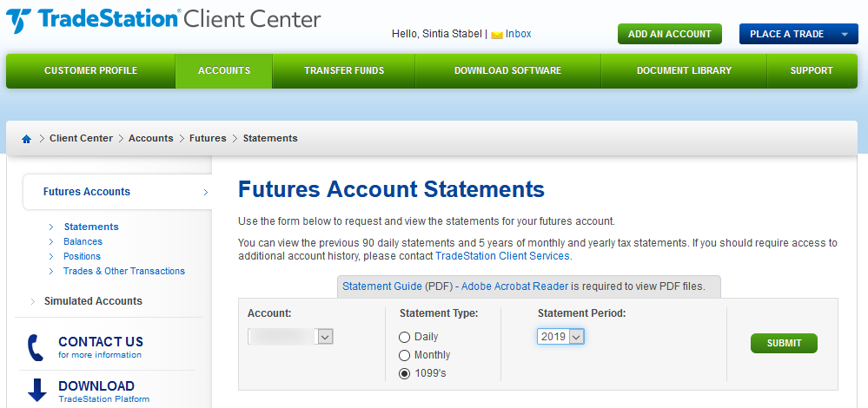Submit the statement request
This screenshot has width=868, height=408.
pos(784,343)
